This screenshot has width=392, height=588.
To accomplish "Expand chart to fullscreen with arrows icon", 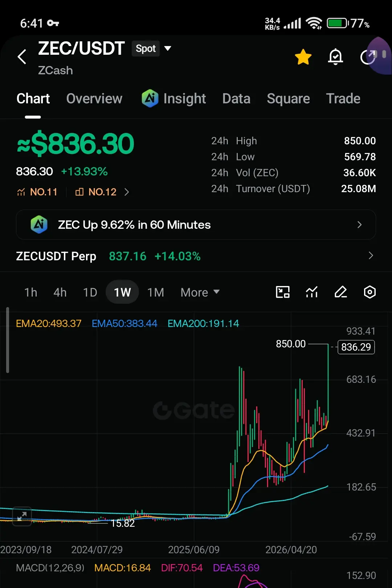I will (22, 516).
